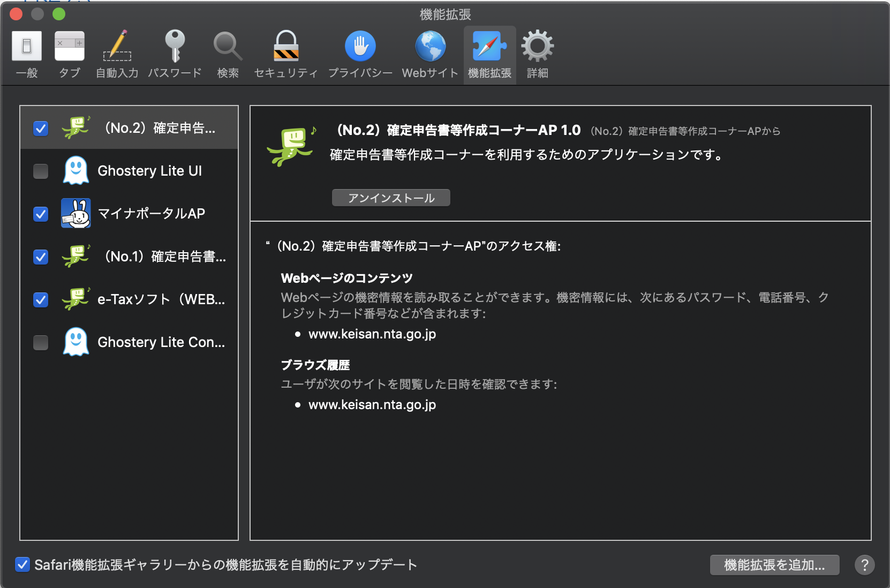890x588 pixels.
Task: Toggle Safari機能拡張ギャラリー auto-update checkbox
Action: point(22,564)
